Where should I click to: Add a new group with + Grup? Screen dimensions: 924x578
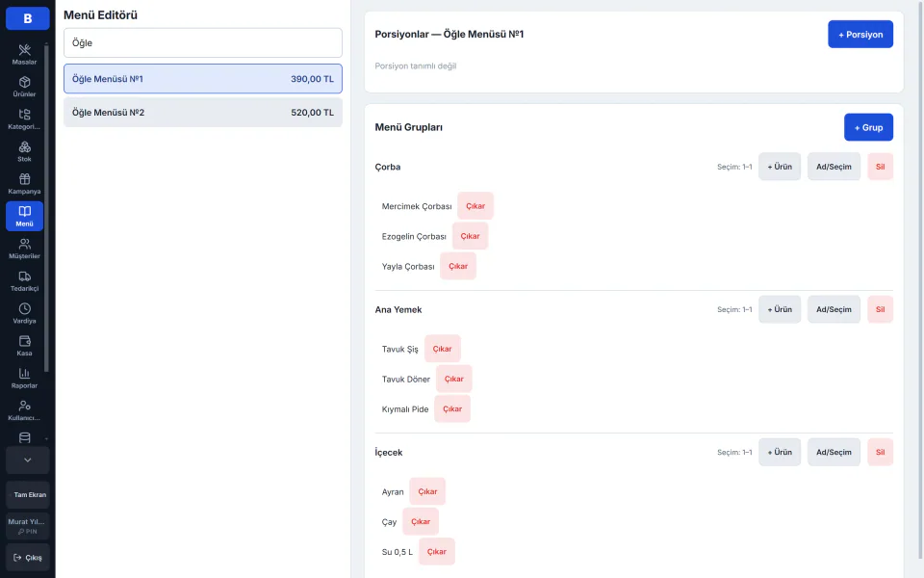tap(868, 127)
